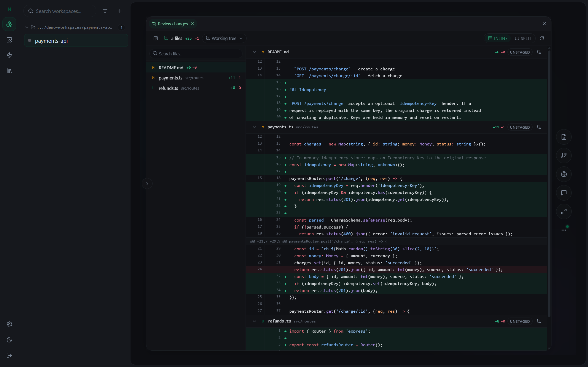Select payments.ts in file list
Image resolution: width=588 pixels, height=367 pixels.
click(x=196, y=78)
